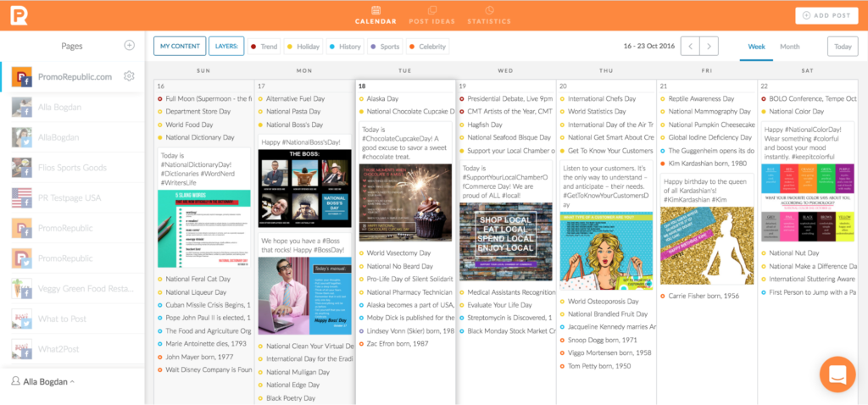Toggle the Celebrity layer filter
The image size is (868, 405).
(x=427, y=47)
